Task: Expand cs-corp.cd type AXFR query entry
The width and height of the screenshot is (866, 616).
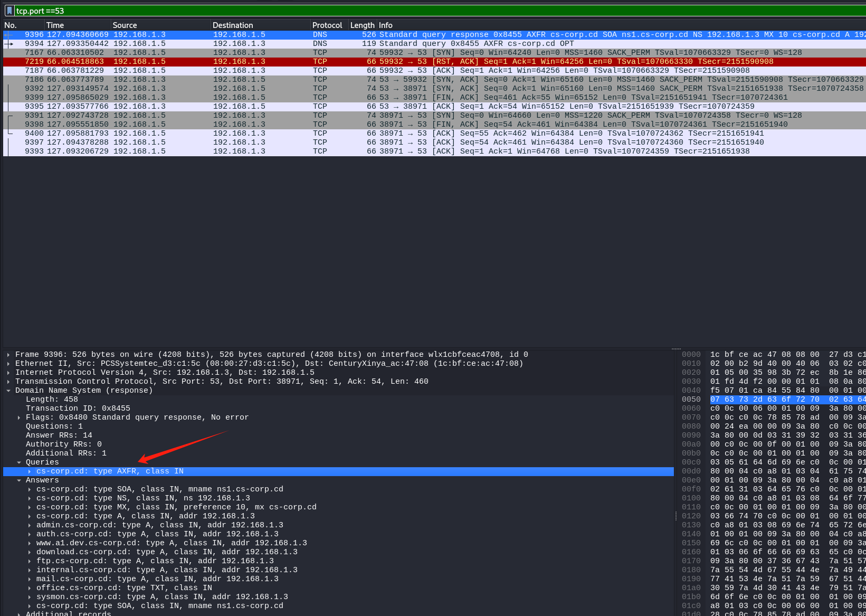Action: (30, 471)
